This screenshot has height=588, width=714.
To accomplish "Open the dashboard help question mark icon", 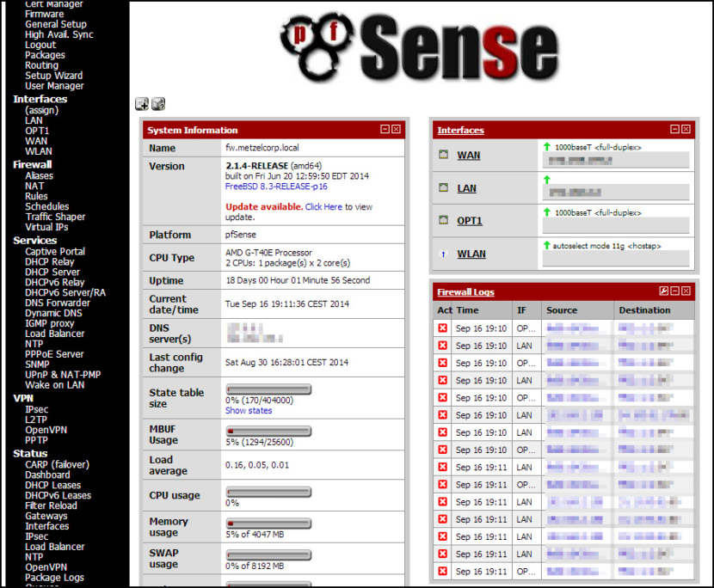I will tap(157, 103).
